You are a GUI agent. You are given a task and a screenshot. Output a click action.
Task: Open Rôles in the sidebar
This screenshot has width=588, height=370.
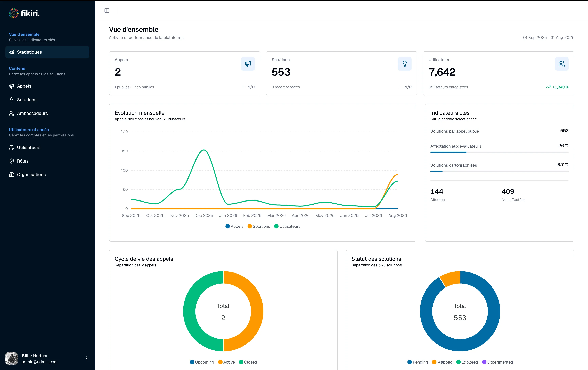[x=47, y=161]
